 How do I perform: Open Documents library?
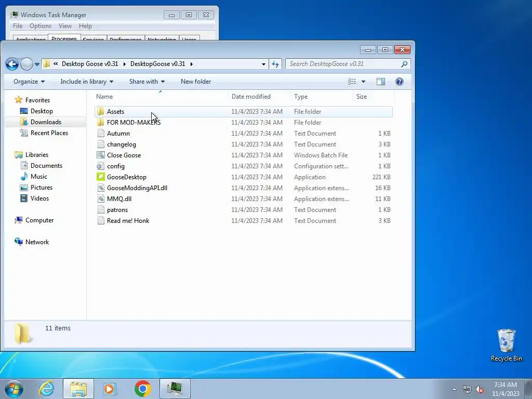tap(46, 166)
